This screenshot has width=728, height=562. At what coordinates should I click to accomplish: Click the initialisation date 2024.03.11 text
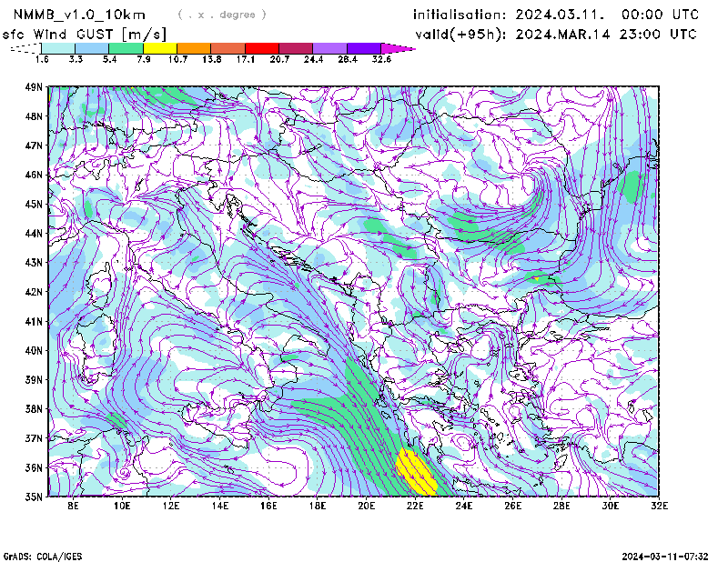coord(556,15)
